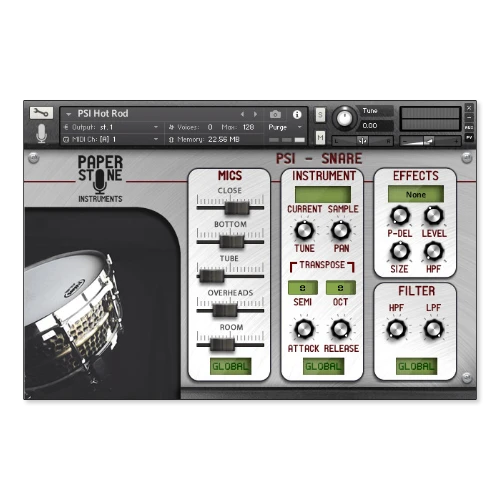Screen dimensions: 500x500
Task: Click the OVERHEADS mic slider handle
Action: (x=225, y=311)
